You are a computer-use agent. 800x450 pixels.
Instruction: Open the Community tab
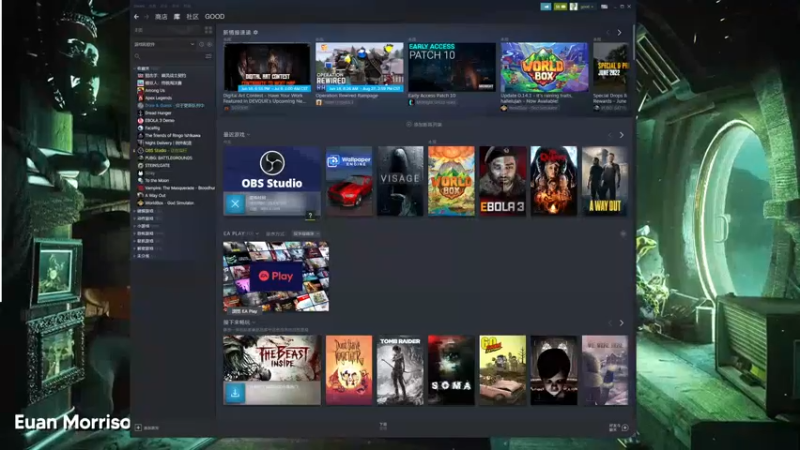coord(192,17)
